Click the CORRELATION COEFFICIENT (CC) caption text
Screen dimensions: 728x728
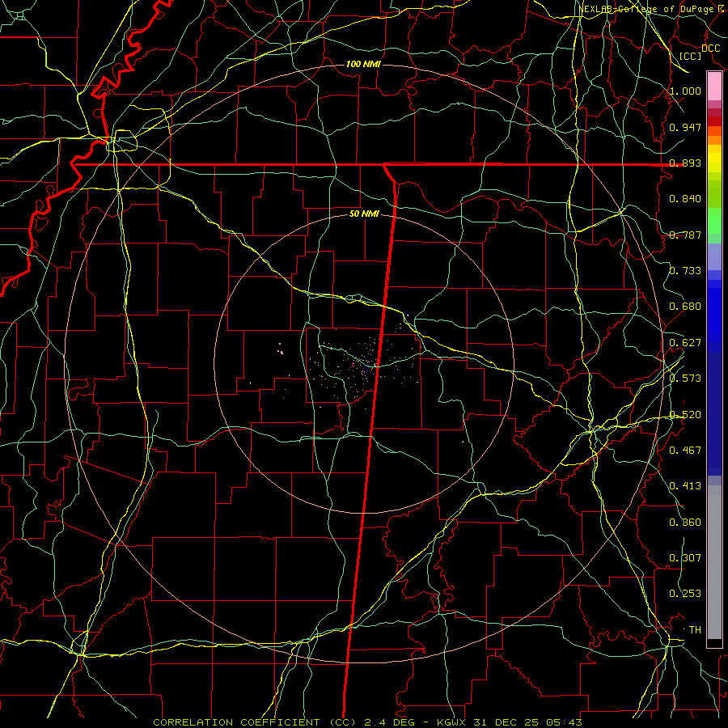255,722
